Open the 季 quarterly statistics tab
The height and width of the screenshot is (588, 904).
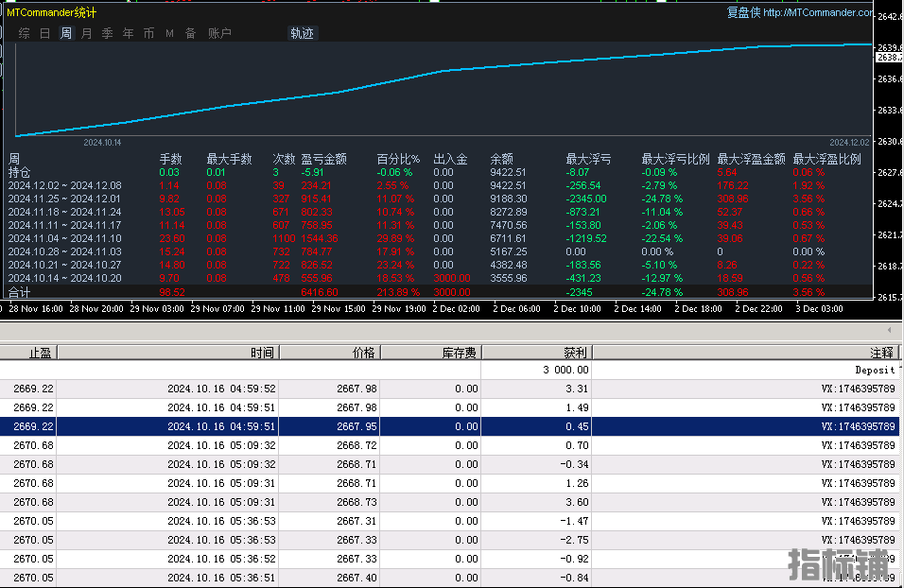(x=108, y=33)
